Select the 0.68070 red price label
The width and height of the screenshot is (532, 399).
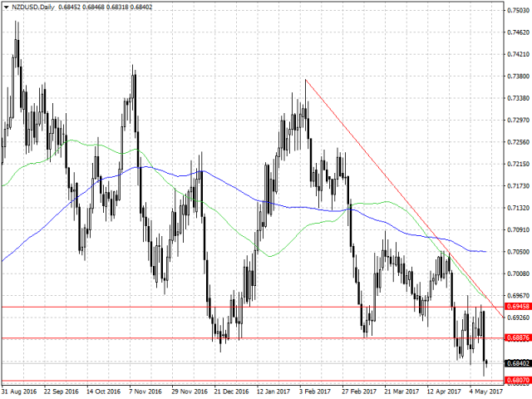518,380
